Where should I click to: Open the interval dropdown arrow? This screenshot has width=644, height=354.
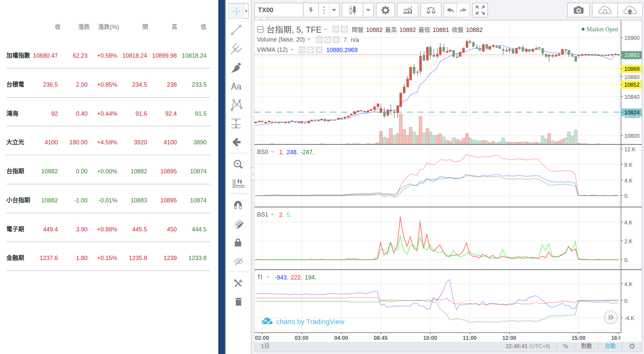[334, 10]
